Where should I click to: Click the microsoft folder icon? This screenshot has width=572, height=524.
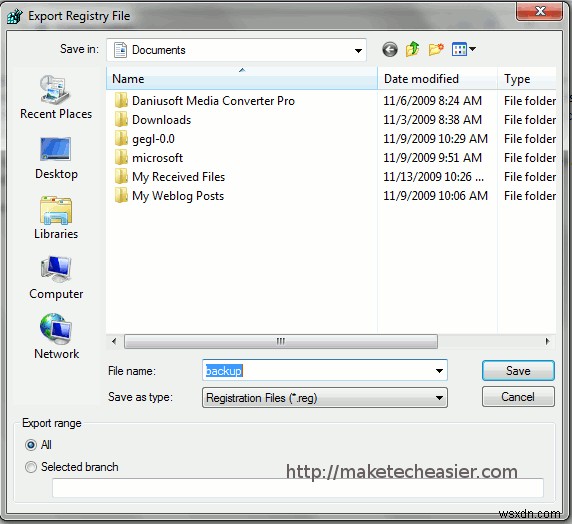pyautogui.click(x=121, y=158)
